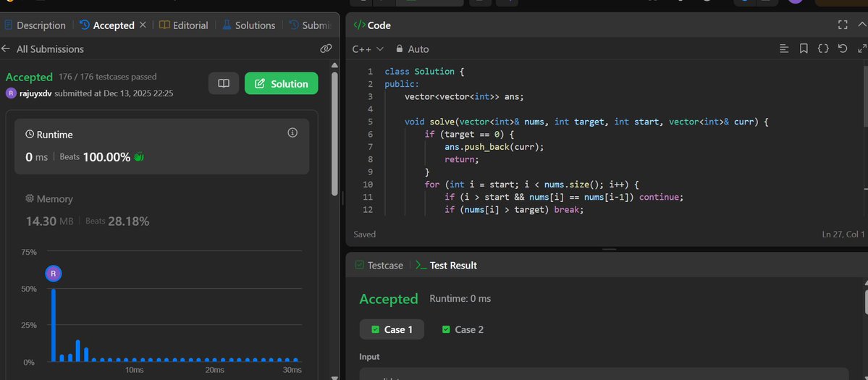Viewport: 868px width, 380px height.
Task: Click the 10ms axis label
Action: (135, 370)
